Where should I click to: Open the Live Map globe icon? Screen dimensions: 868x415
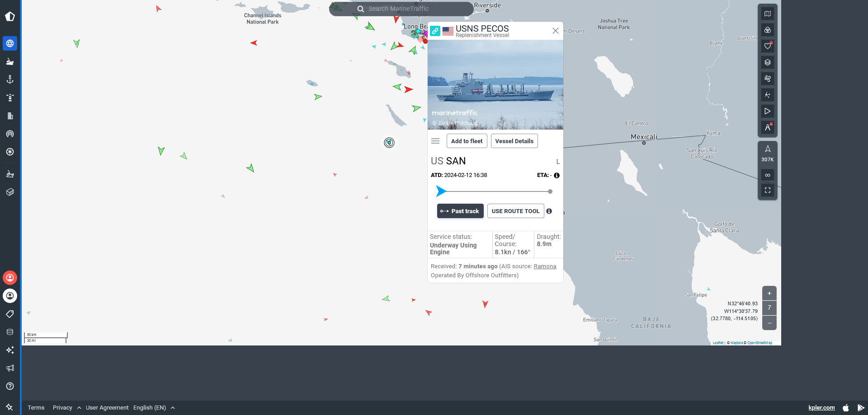(10, 43)
